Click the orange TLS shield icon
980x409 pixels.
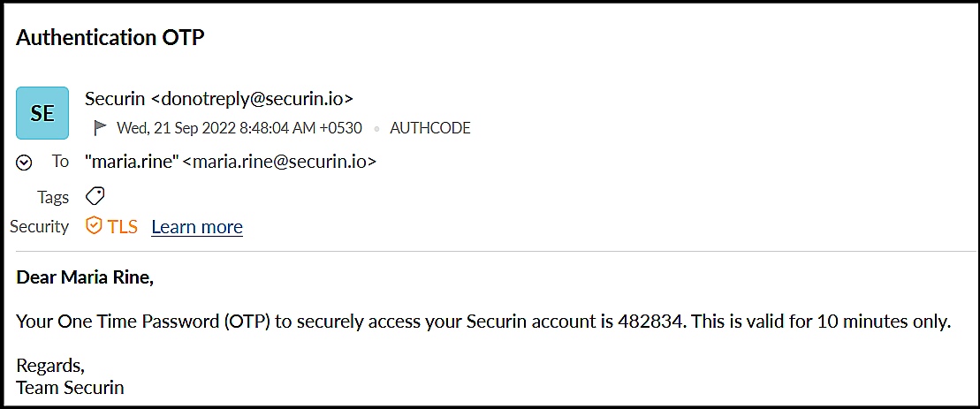click(x=94, y=226)
